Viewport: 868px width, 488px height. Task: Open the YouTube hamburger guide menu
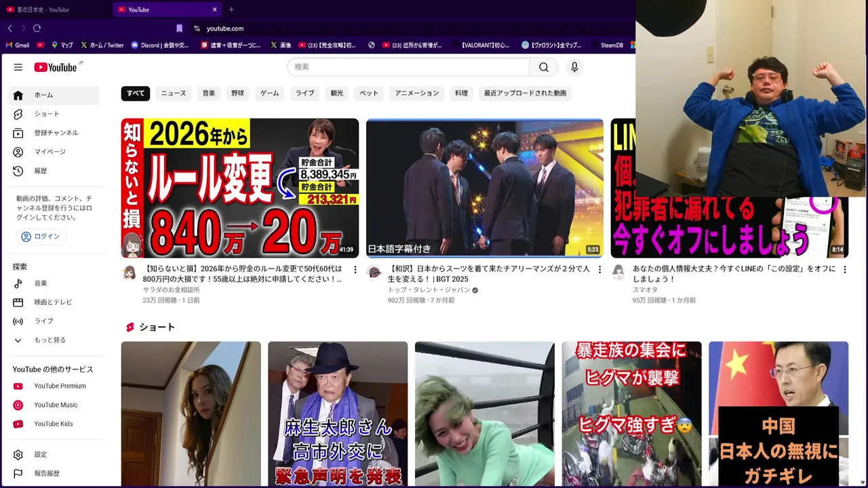(18, 67)
